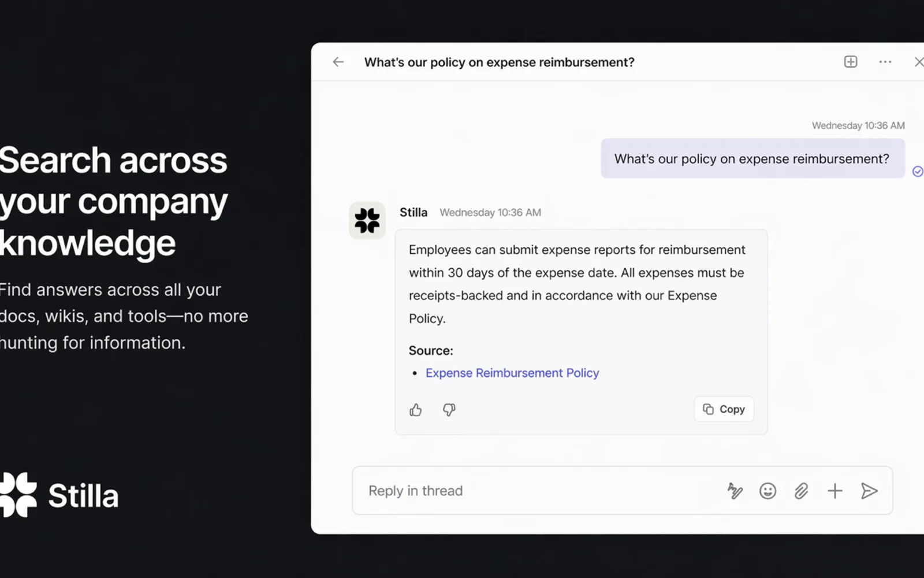This screenshot has height=578, width=924.
Task: Click the sent message bubble about expense reimbursement
Action: point(752,158)
